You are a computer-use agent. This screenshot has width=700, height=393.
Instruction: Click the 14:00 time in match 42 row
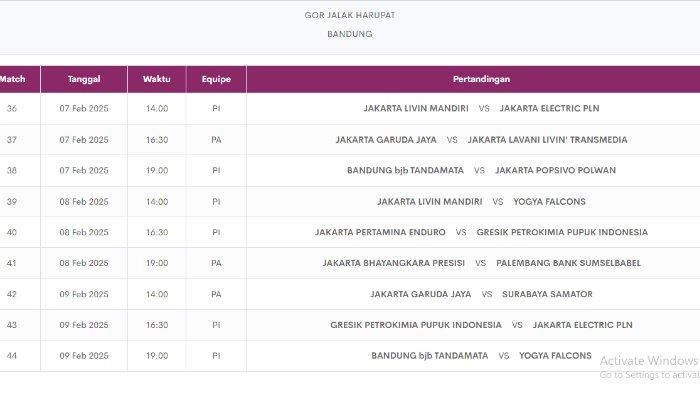point(157,294)
